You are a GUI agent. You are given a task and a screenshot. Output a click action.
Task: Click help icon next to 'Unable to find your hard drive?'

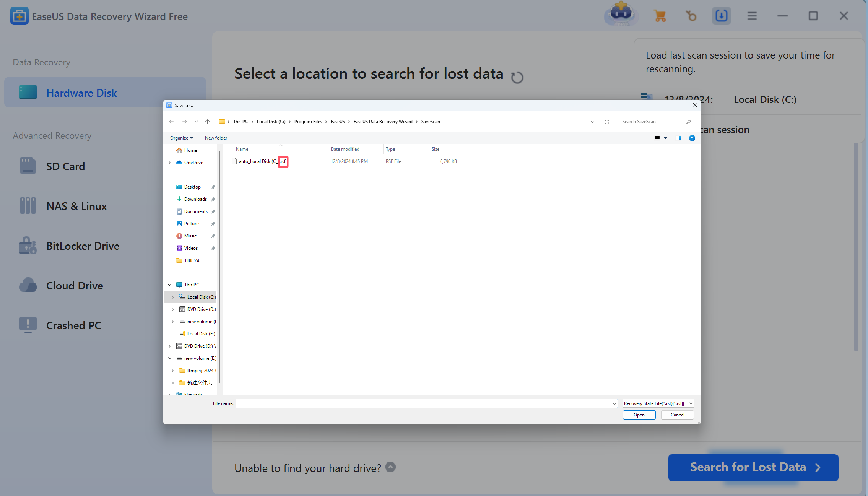(390, 467)
